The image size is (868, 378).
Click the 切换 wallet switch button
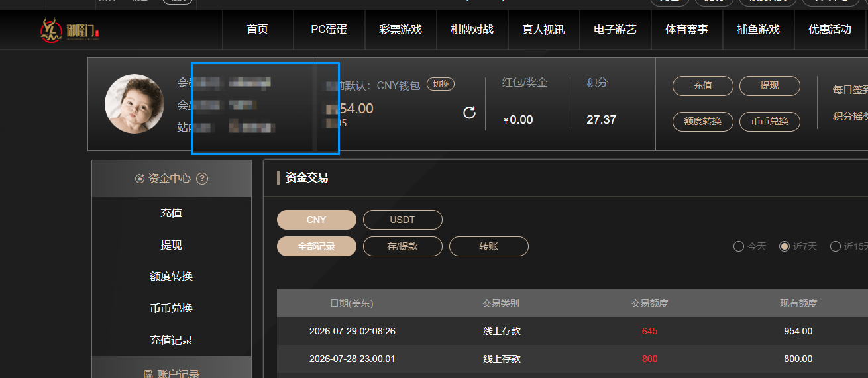tap(441, 84)
